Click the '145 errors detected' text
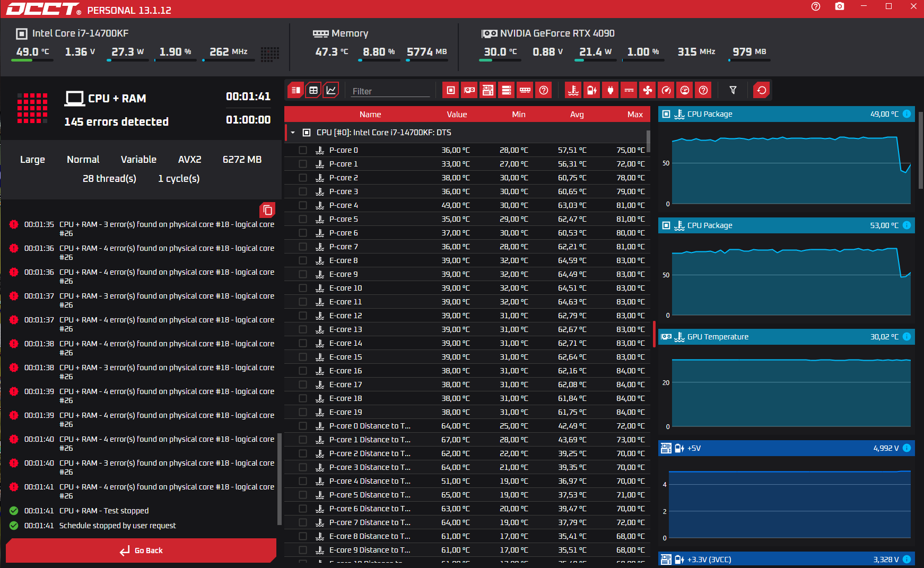This screenshot has height=568, width=924. [x=116, y=121]
